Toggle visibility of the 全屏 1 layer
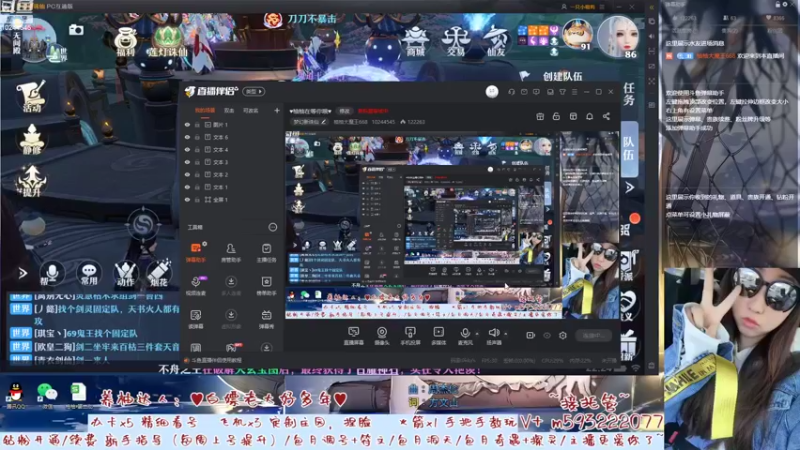 [x=187, y=199]
